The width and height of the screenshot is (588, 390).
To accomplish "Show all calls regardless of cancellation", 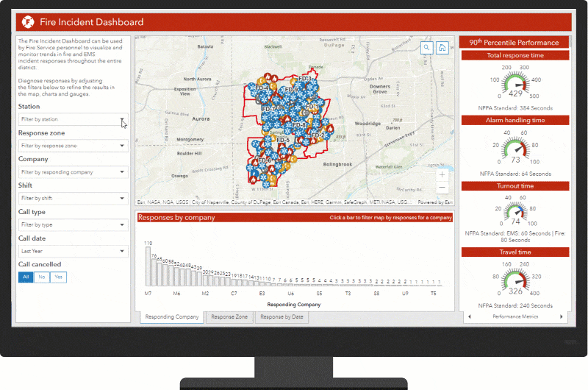I will 26,277.
